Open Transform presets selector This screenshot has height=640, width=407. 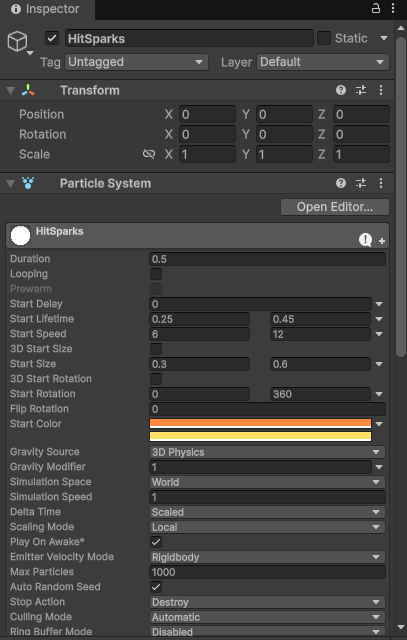[x=361, y=90]
